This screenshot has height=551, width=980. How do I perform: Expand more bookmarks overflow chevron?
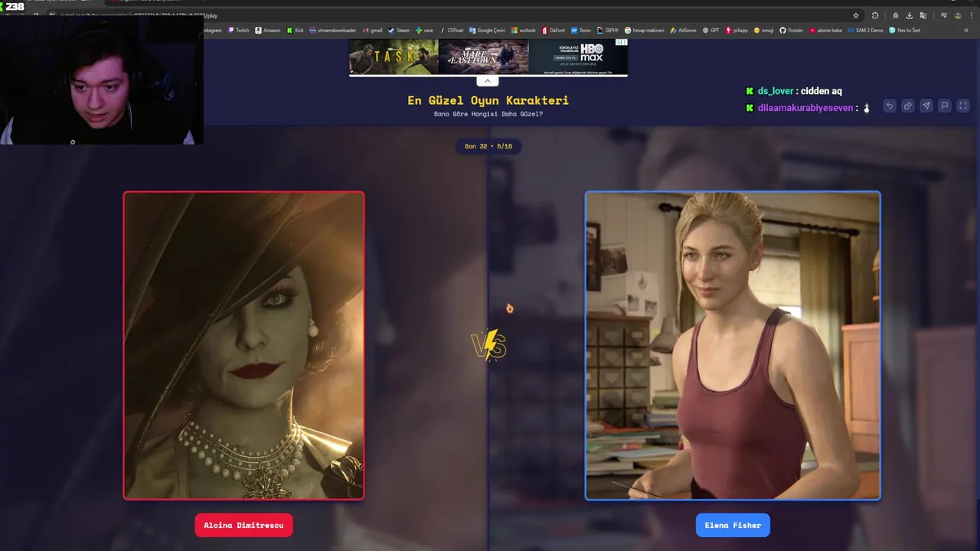[x=966, y=31]
